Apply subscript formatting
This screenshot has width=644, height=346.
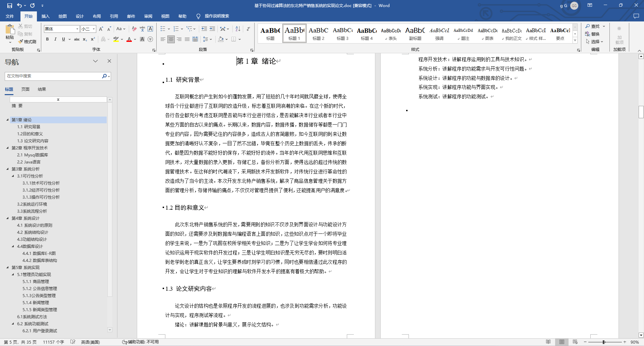(x=85, y=39)
